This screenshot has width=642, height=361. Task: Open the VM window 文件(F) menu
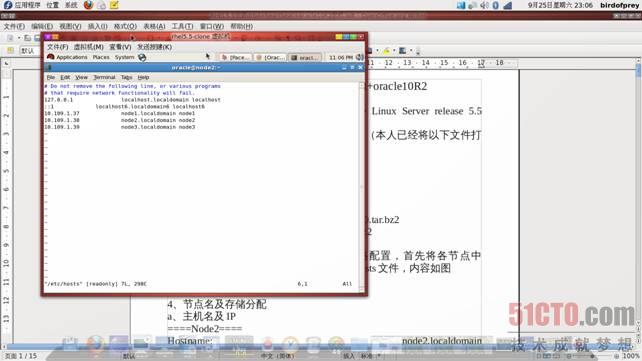[x=58, y=47]
